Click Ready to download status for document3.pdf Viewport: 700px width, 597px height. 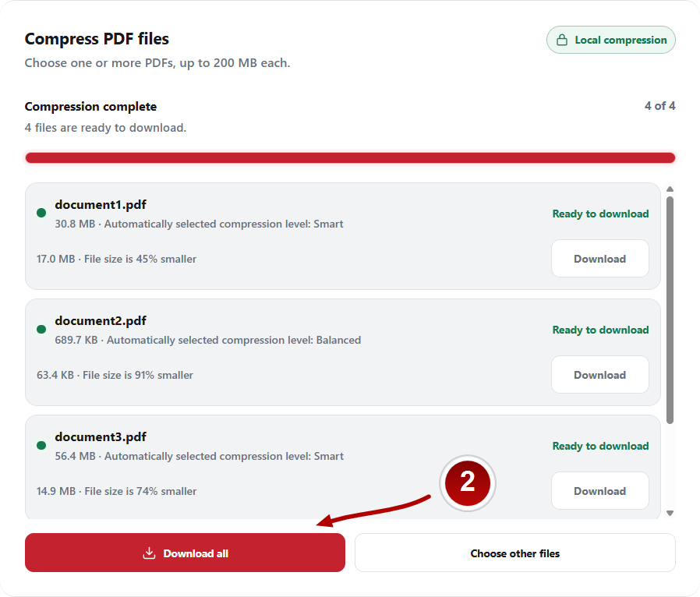(x=600, y=446)
